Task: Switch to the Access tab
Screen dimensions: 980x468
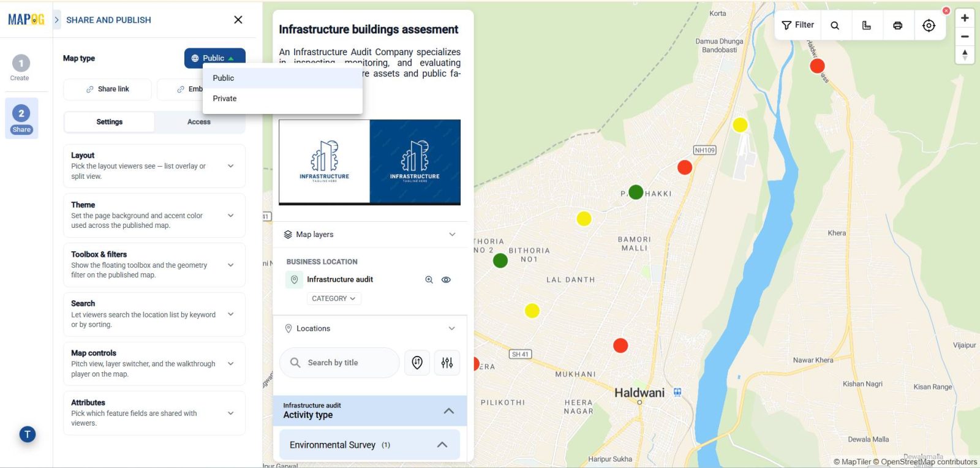Action: click(199, 122)
